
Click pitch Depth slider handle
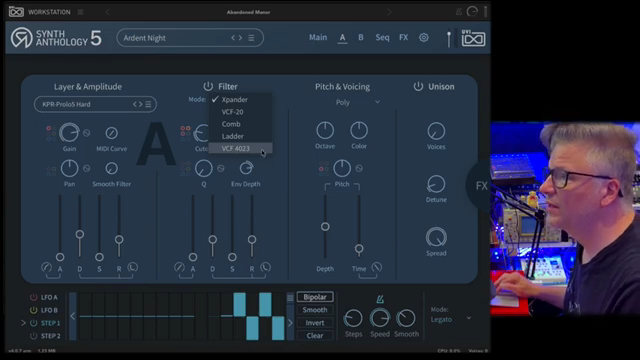coord(325,227)
